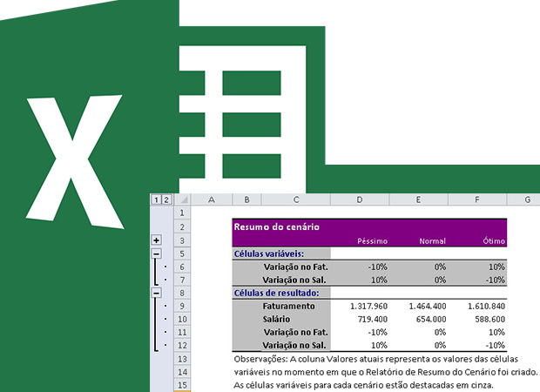Select column E header
The width and height of the screenshot is (540, 392).
[418, 199]
